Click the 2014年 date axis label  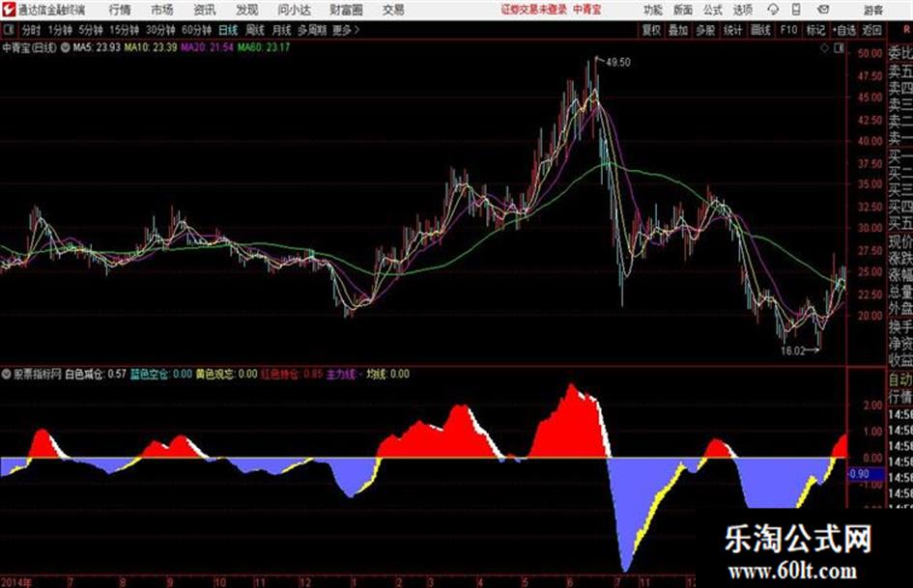[15, 582]
